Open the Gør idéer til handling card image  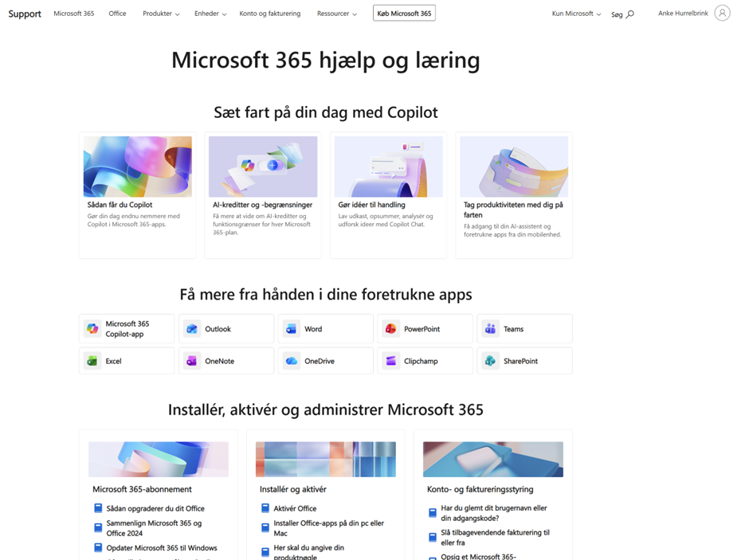click(x=388, y=166)
